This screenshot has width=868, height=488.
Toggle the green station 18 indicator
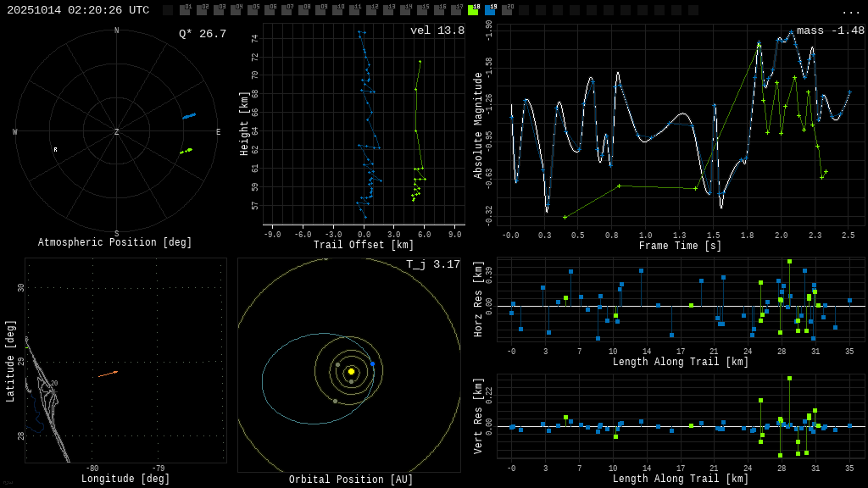coord(473,10)
